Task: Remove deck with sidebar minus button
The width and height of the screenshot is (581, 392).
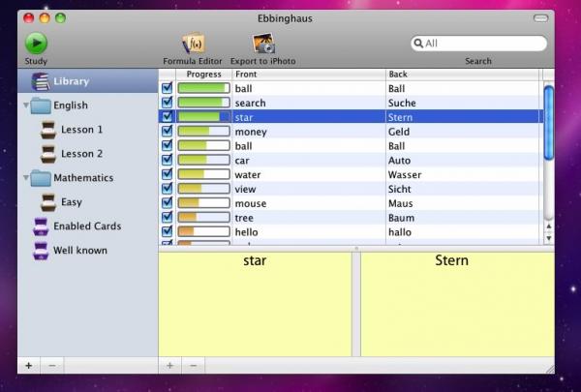Action: point(52,365)
